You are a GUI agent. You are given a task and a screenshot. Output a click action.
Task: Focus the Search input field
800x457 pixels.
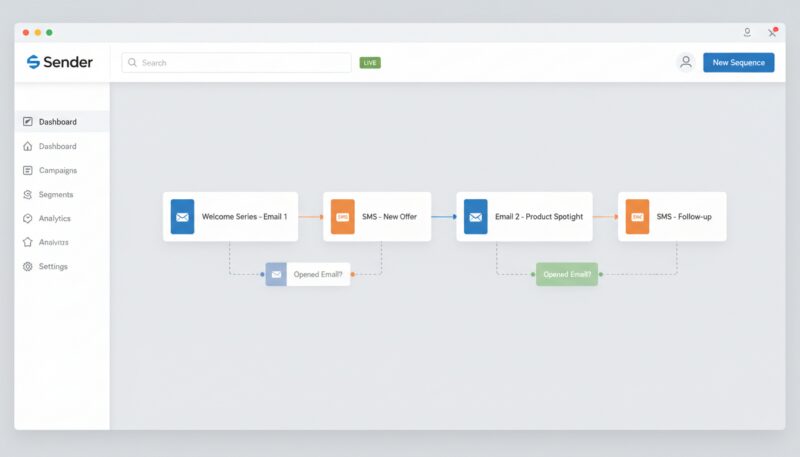coord(237,62)
